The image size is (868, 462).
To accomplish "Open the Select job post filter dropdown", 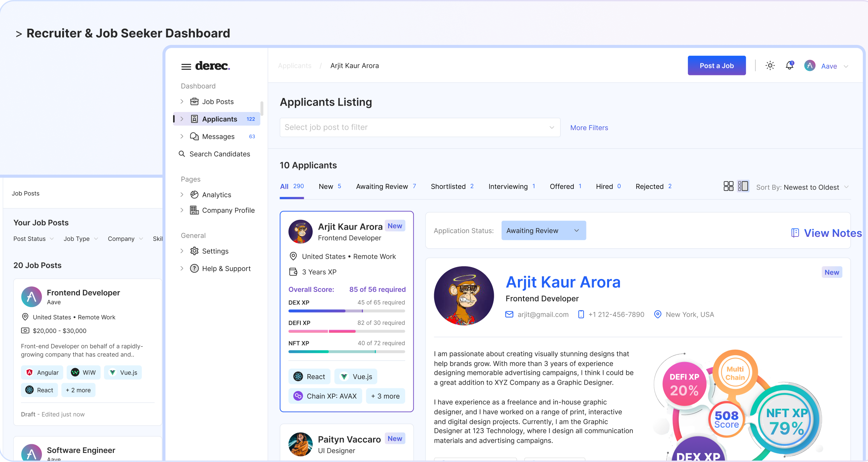I will tap(419, 127).
